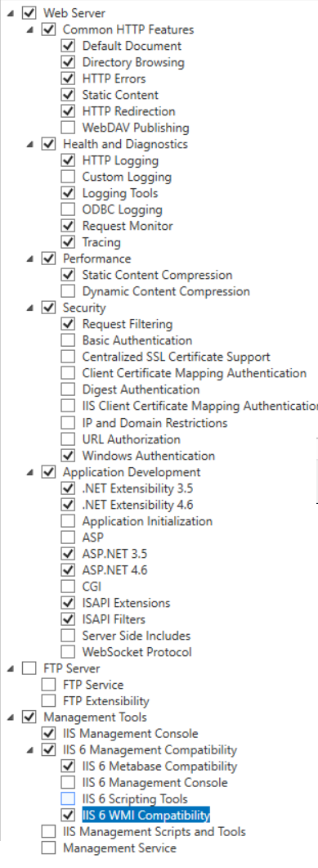Uncheck Request Filtering checkbox
The image size is (318, 868).
tap(68, 324)
